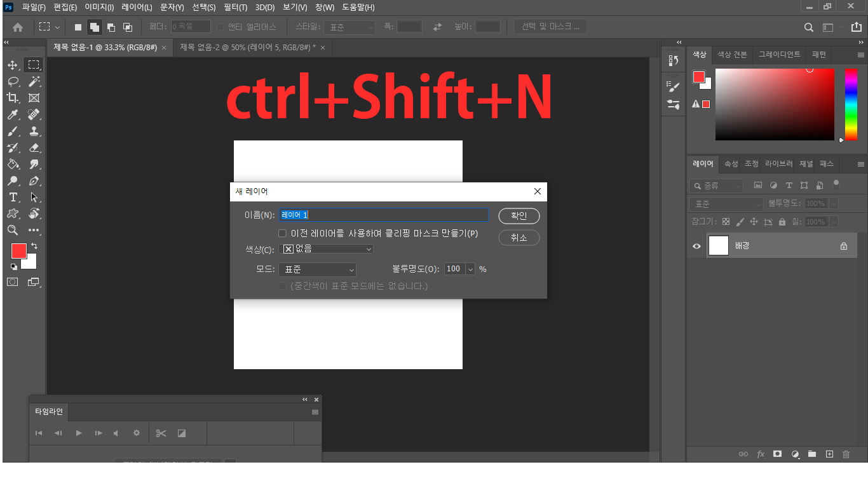The height and width of the screenshot is (488, 868).
Task: Reset default foreground and background colors
Action: [13, 266]
